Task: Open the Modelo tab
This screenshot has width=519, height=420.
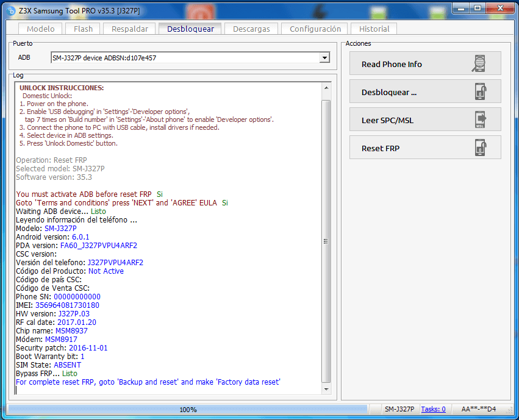Action: pos(40,29)
